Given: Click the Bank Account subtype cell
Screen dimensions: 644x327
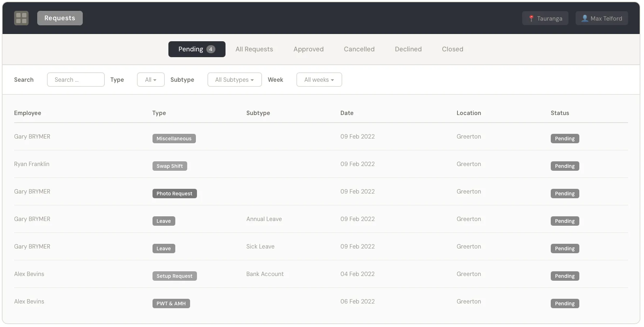Looking at the screenshot, I should 265,274.
